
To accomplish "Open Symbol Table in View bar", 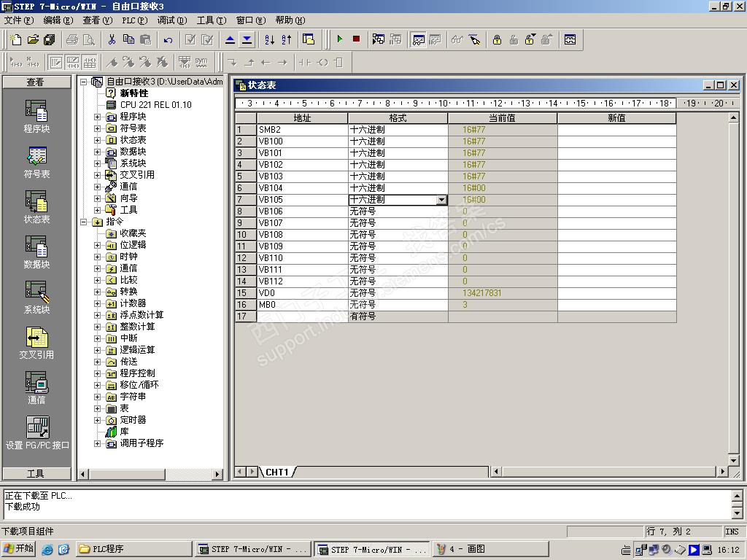I will (36, 163).
